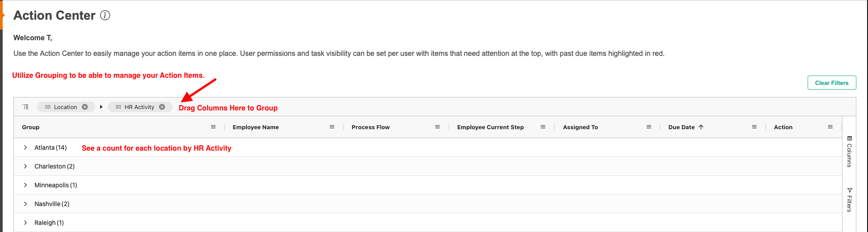Open the Due Date column menu

754,127
